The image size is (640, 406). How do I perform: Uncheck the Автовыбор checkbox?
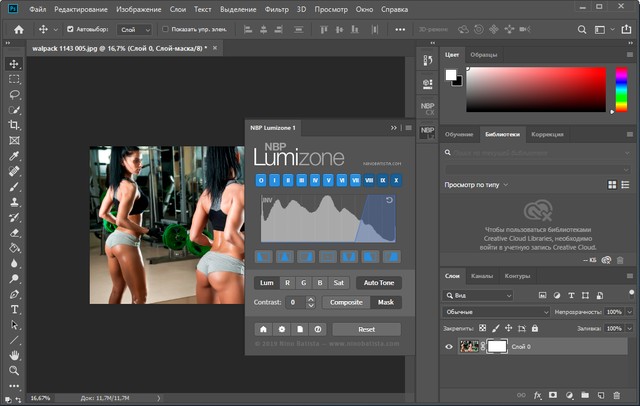pos(70,30)
